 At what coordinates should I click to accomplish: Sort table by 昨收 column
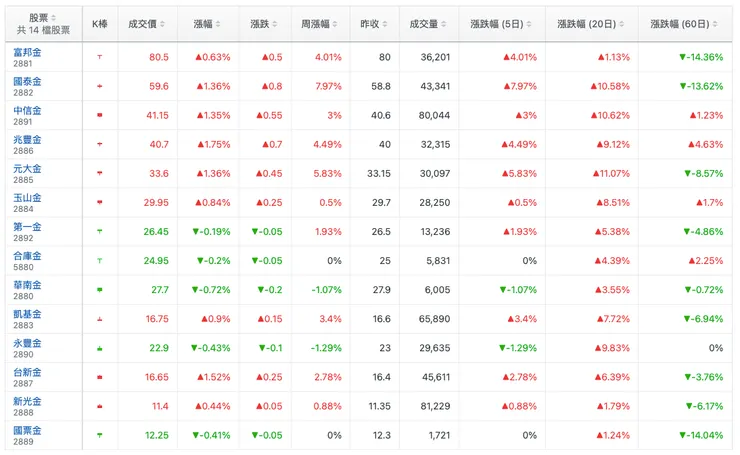[374, 24]
